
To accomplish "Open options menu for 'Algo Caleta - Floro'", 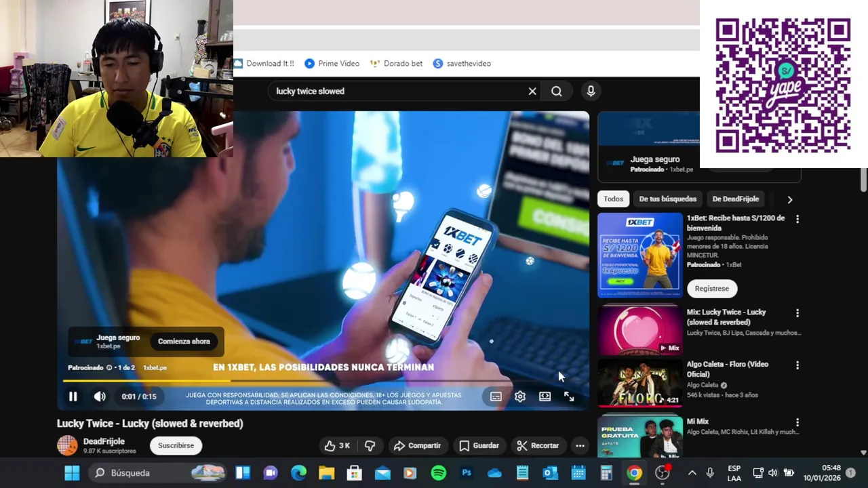I will click(797, 365).
